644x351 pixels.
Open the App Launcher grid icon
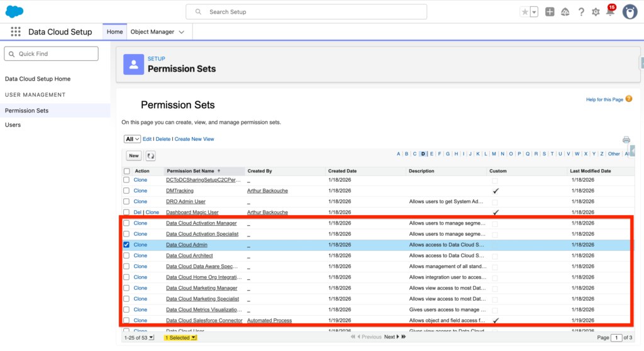(16, 31)
